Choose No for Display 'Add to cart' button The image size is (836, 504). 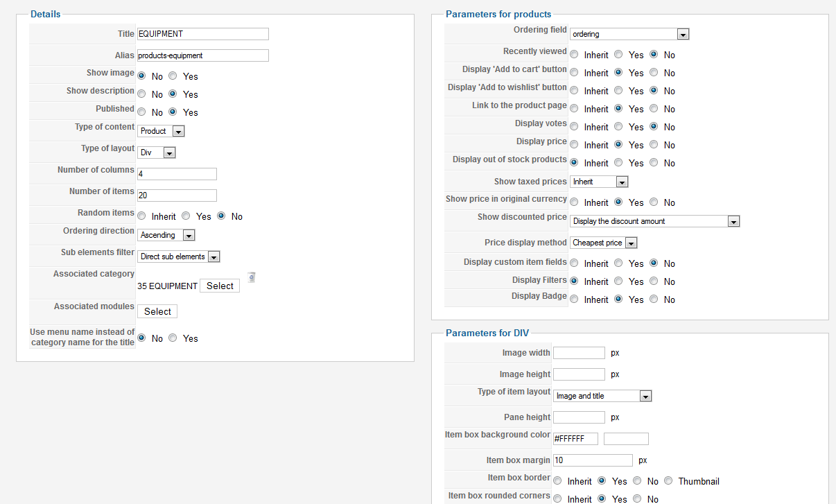pyautogui.click(x=654, y=73)
